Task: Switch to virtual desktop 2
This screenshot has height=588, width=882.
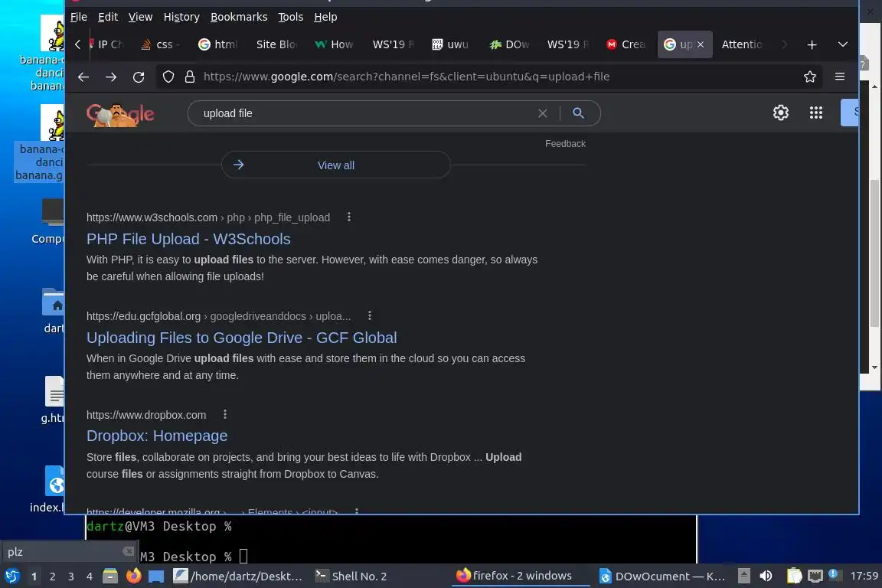Action: pyautogui.click(x=52, y=577)
